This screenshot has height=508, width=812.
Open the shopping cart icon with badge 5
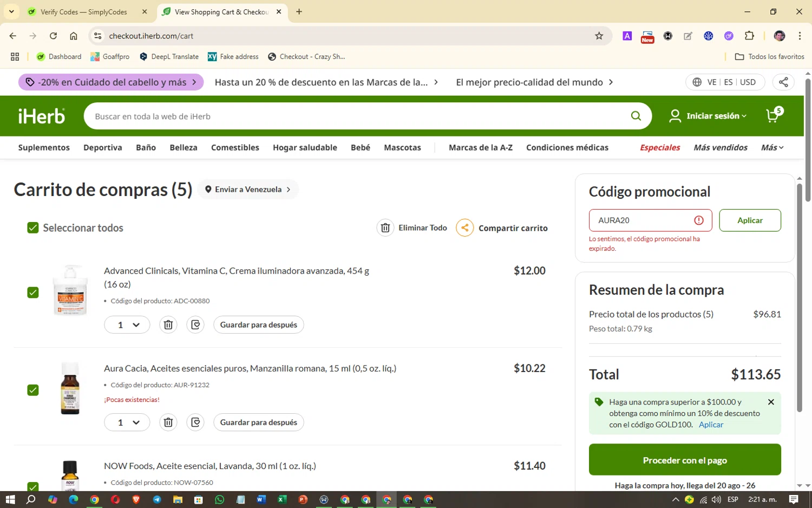click(774, 115)
